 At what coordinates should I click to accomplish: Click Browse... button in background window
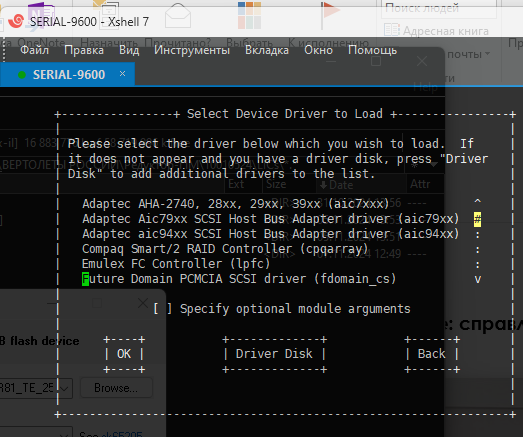116,388
